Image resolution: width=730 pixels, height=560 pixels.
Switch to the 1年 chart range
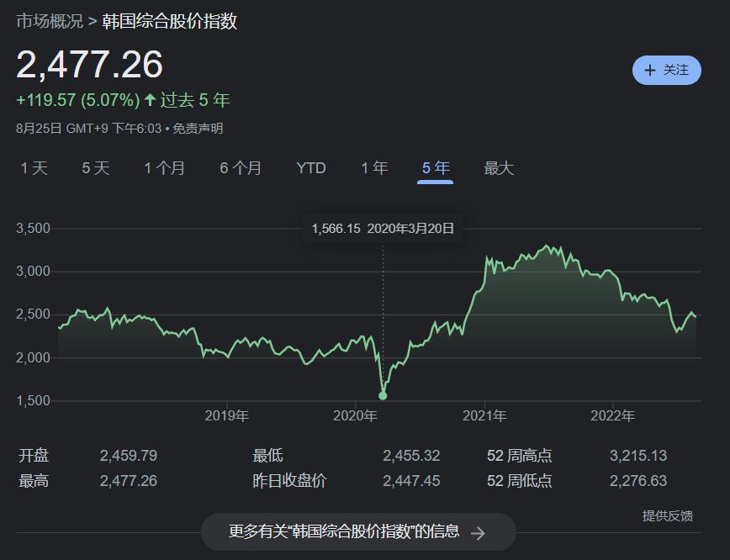pyautogui.click(x=373, y=168)
